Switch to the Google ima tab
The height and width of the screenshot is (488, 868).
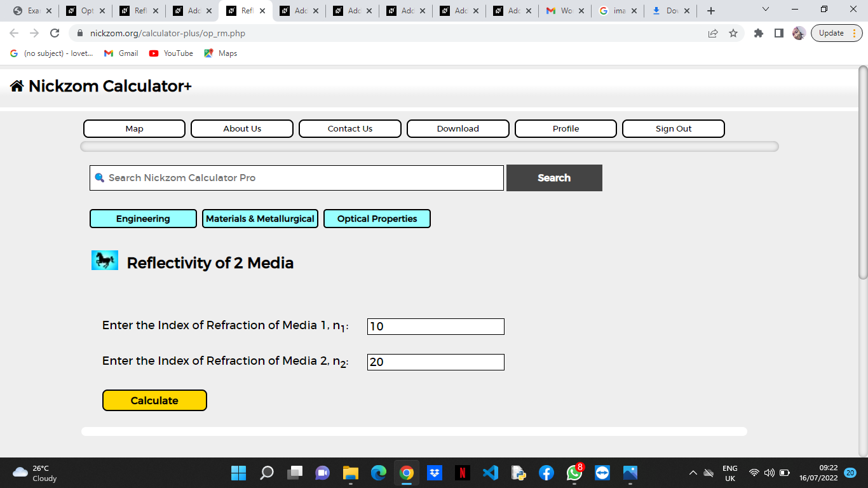point(619,11)
